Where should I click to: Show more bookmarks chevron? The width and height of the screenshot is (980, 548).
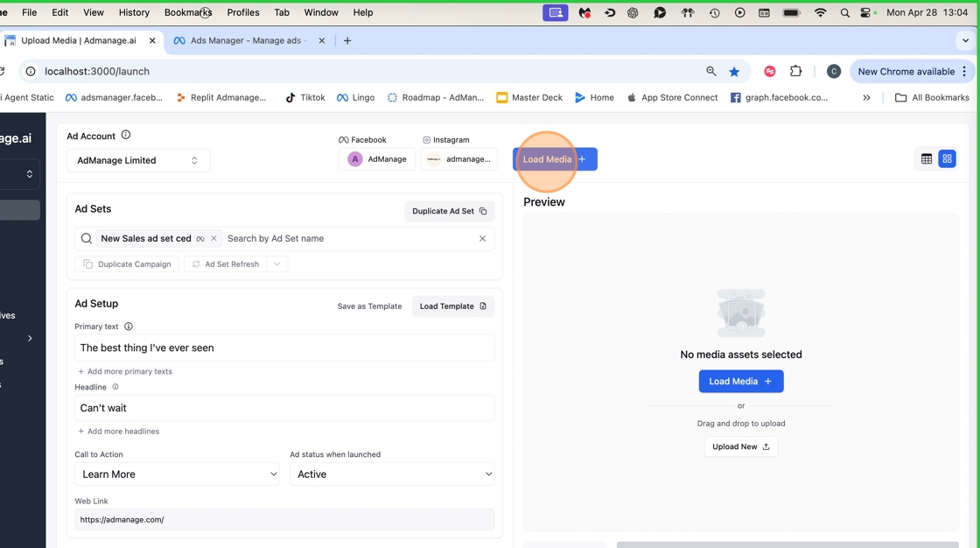866,97
